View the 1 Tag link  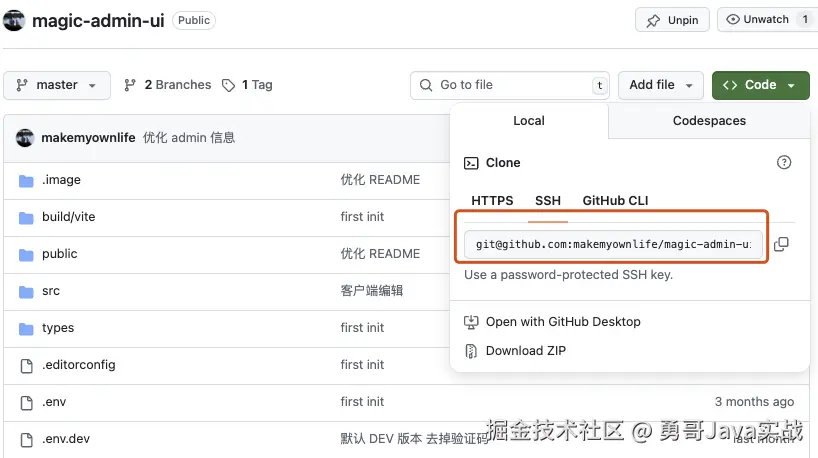(247, 85)
